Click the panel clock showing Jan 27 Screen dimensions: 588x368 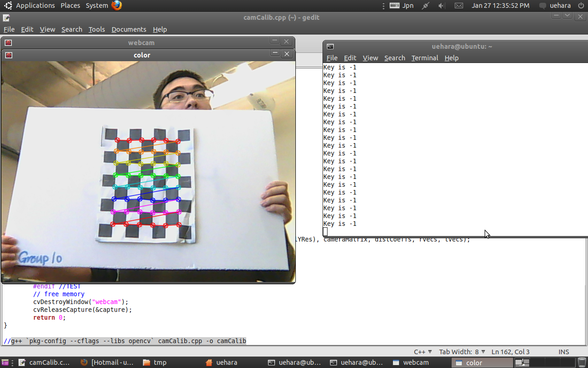pyautogui.click(x=500, y=6)
